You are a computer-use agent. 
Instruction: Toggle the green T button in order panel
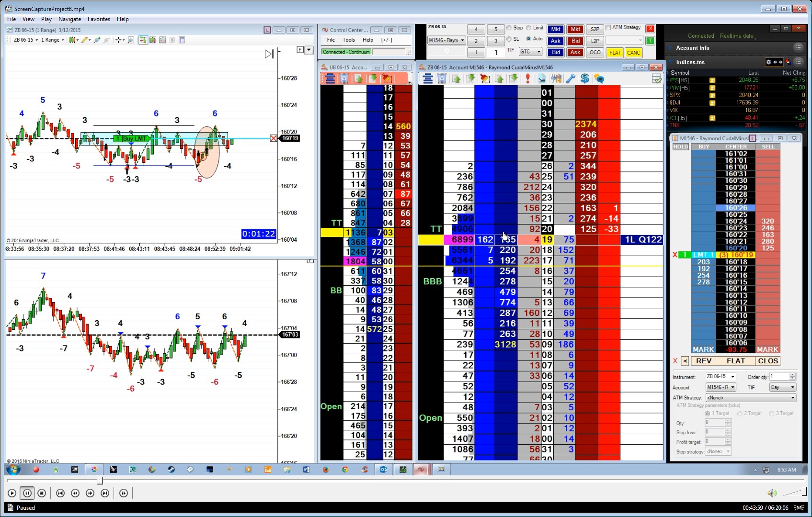[650, 41]
